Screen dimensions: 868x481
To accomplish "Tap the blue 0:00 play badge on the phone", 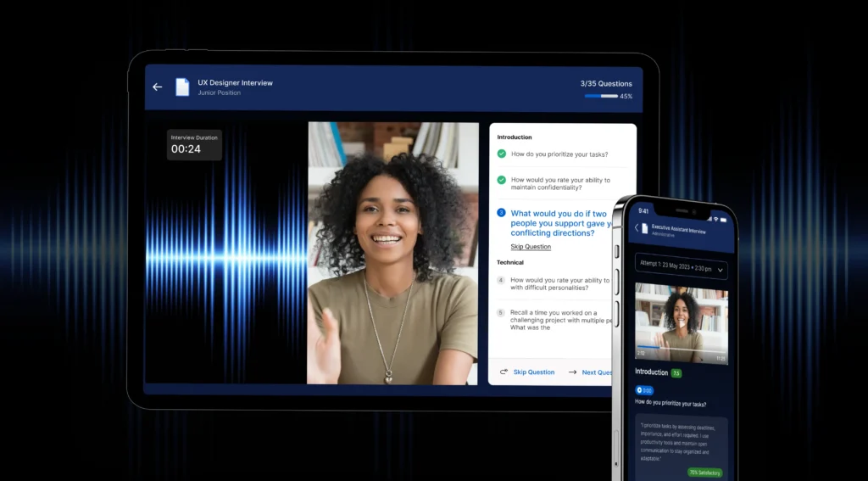I will click(644, 391).
